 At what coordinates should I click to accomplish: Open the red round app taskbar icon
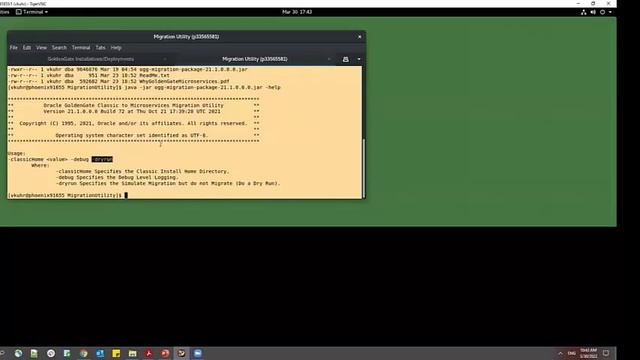165,353
